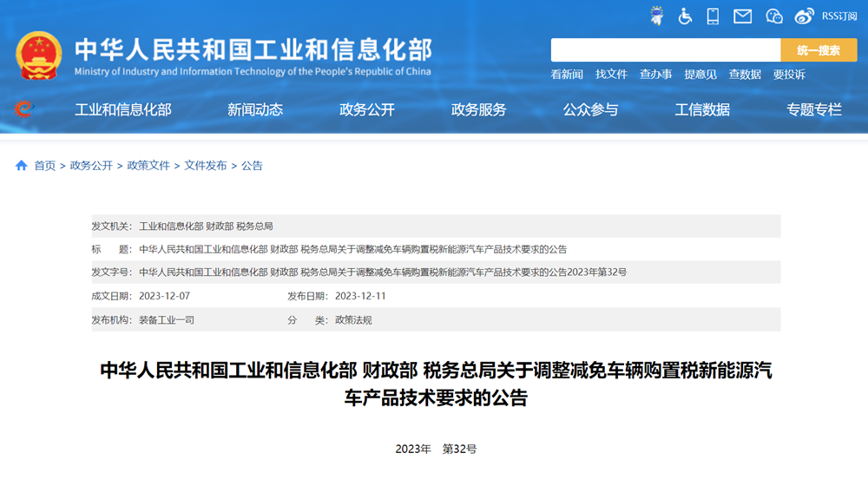Open the 工信数据 navigation menu

(702, 109)
